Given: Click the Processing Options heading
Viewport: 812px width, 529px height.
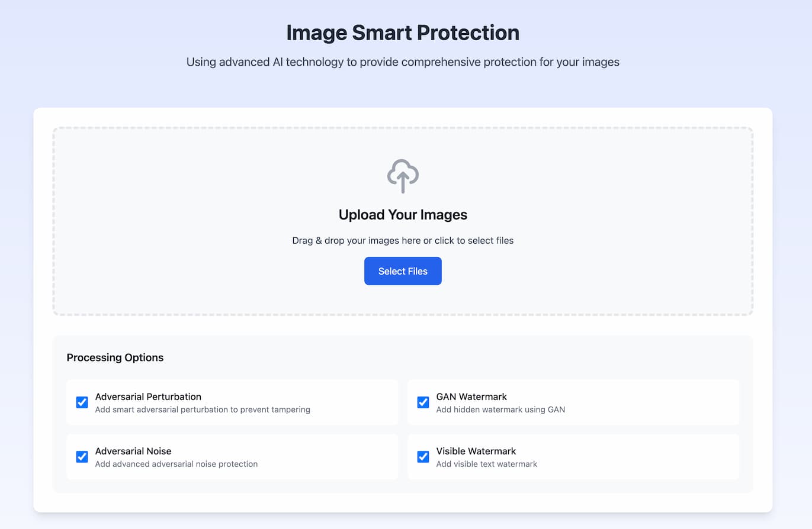Looking at the screenshot, I should click(115, 357).
